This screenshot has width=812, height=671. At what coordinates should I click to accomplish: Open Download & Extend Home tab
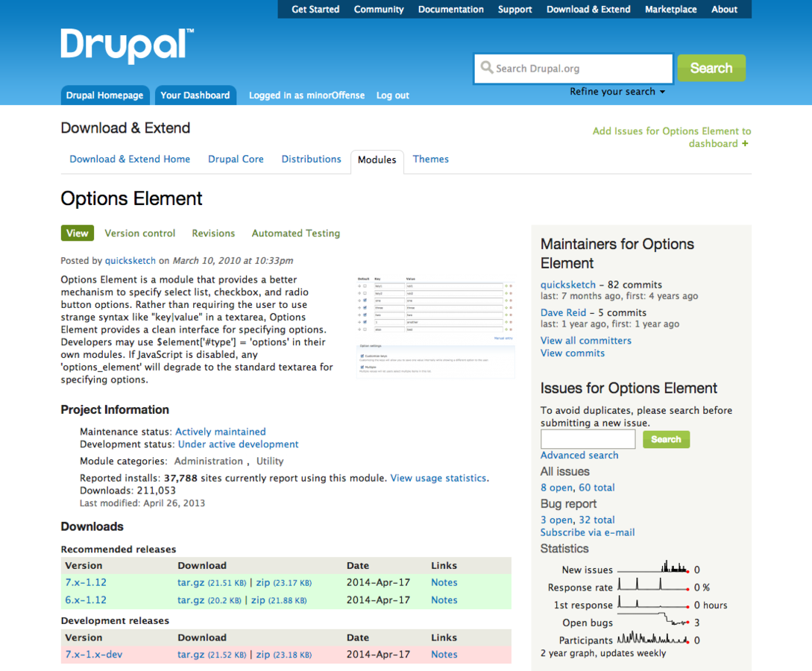click(130, 159)
